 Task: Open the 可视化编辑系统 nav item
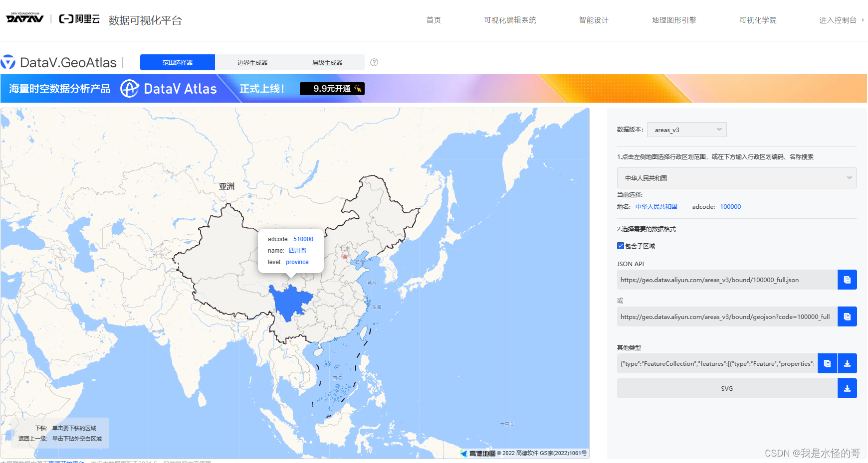[x=510, y=20]
